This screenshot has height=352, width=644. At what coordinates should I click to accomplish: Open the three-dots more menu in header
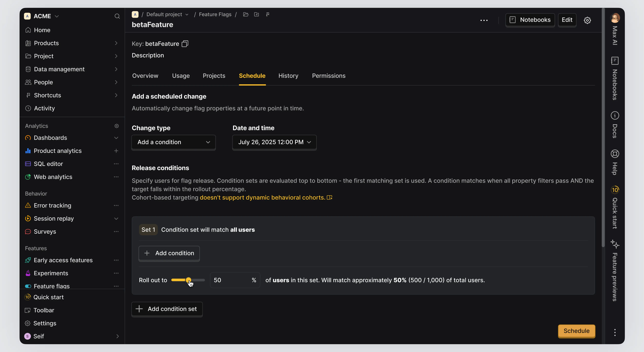click(x=484, y=20)
